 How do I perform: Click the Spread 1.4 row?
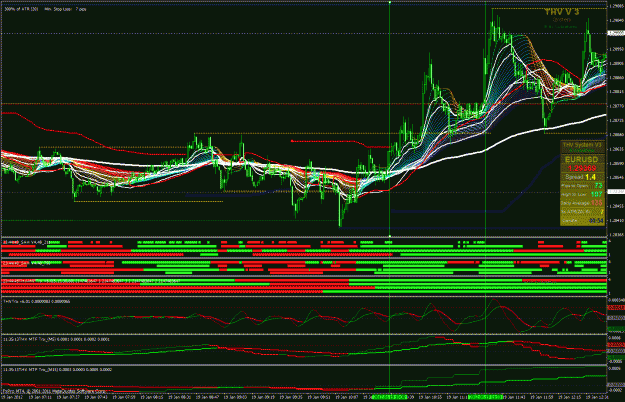582,177
